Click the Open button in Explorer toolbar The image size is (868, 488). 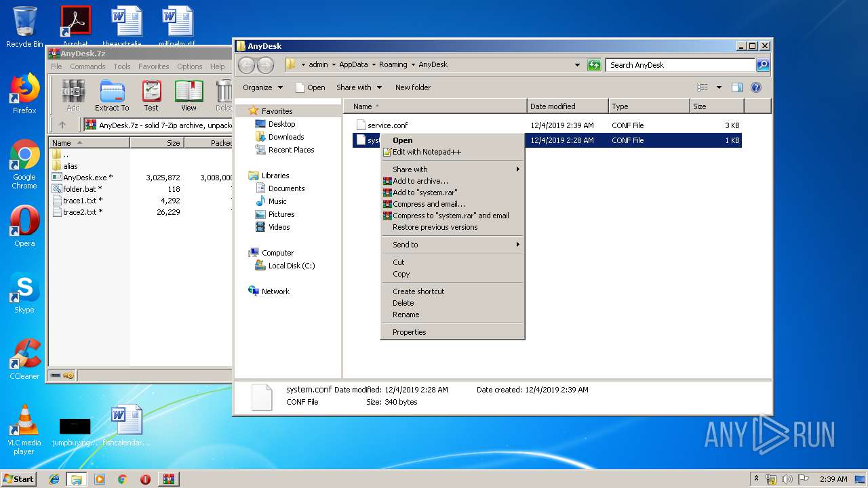[311, 87]
